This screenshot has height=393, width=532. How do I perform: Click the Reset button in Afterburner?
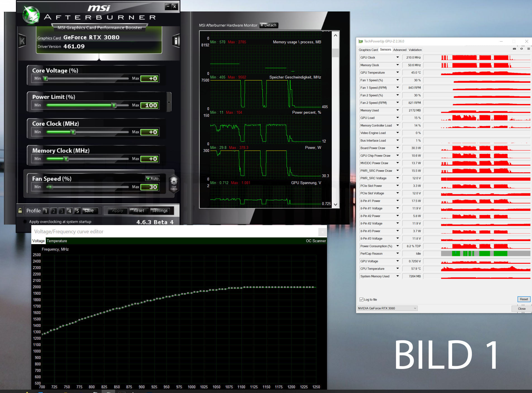[x=139, y=211]
